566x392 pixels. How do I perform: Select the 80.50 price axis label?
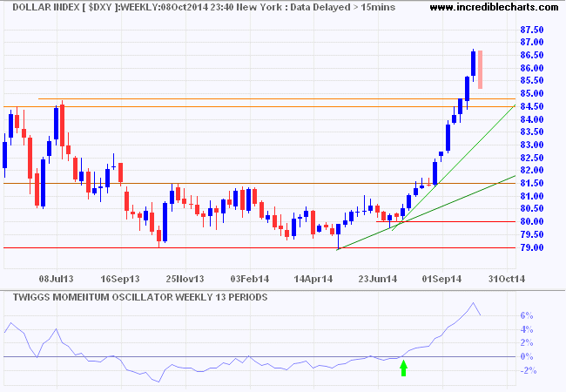click(x=532, y=209)
